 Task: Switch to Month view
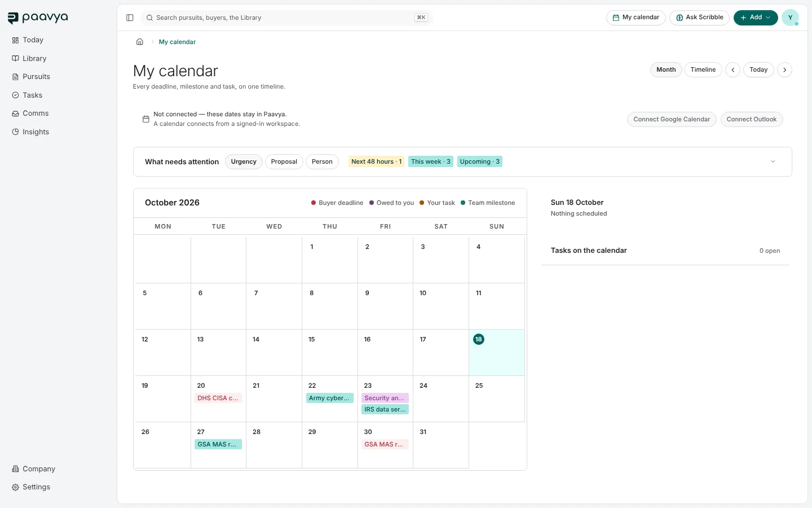click(666, 70)
